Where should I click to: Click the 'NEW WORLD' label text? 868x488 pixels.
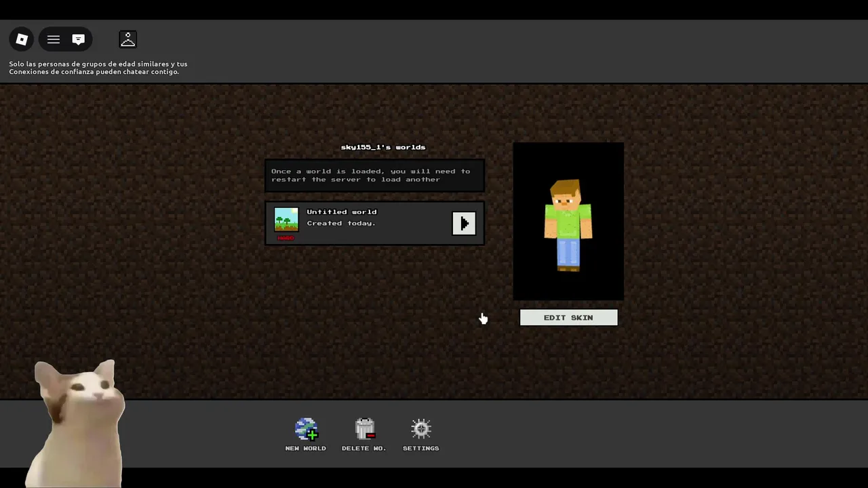point(306,448)
